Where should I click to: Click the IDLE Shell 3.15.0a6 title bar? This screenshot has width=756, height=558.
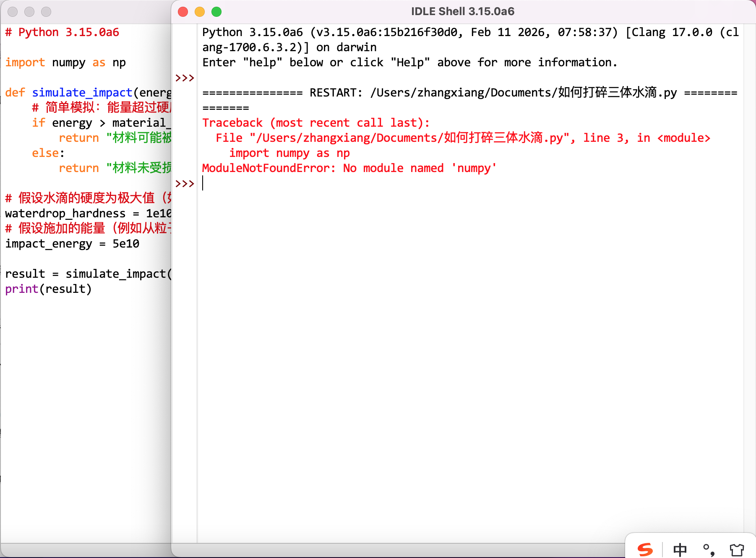(462, 12)
